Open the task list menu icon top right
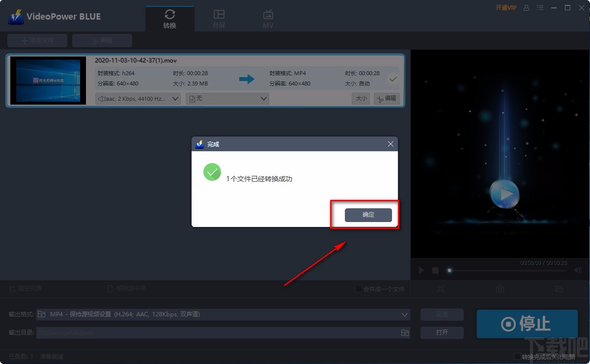The image size is (590, 364). click(540, 8)
